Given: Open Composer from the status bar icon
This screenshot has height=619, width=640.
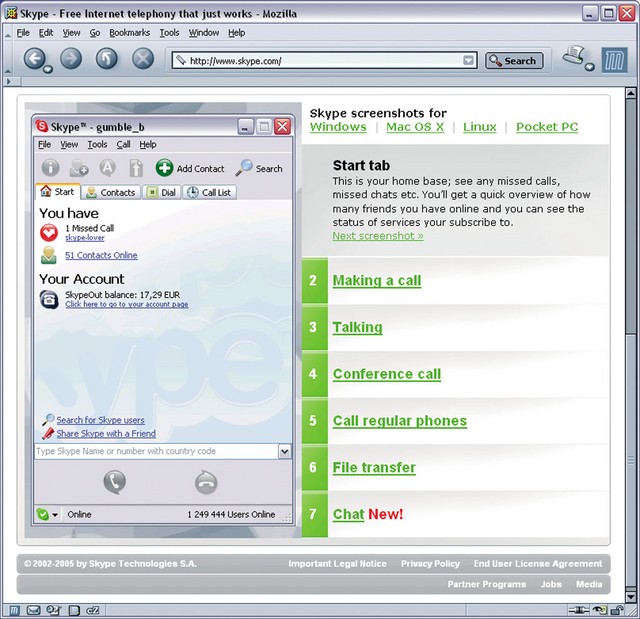Looking at the screenshot, I should click(53, 610).
